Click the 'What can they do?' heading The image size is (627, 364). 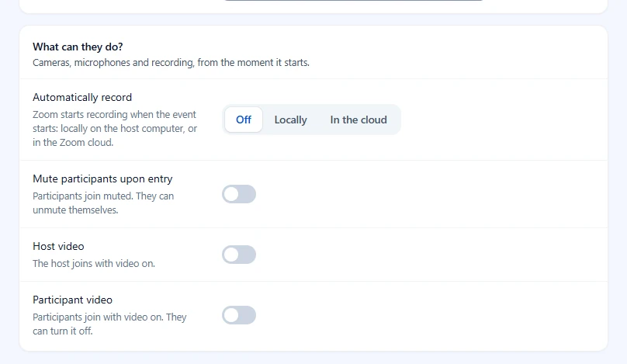coord(78,47)
